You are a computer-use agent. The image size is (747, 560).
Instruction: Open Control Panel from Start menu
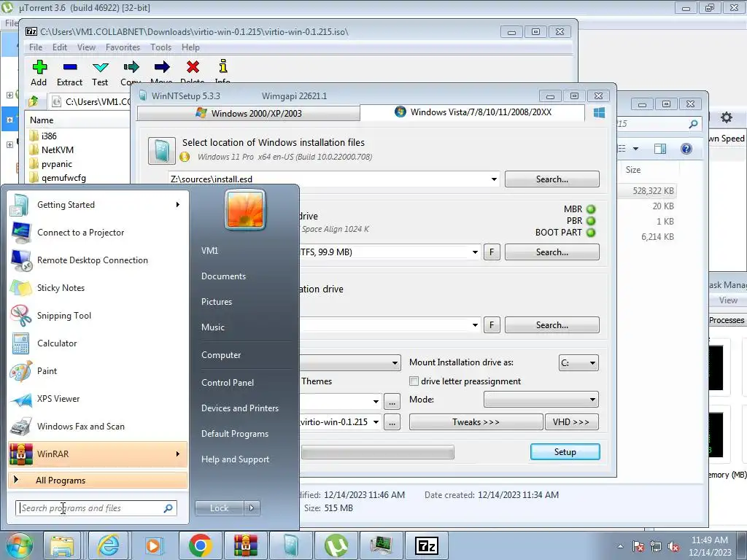click(228, 382)
